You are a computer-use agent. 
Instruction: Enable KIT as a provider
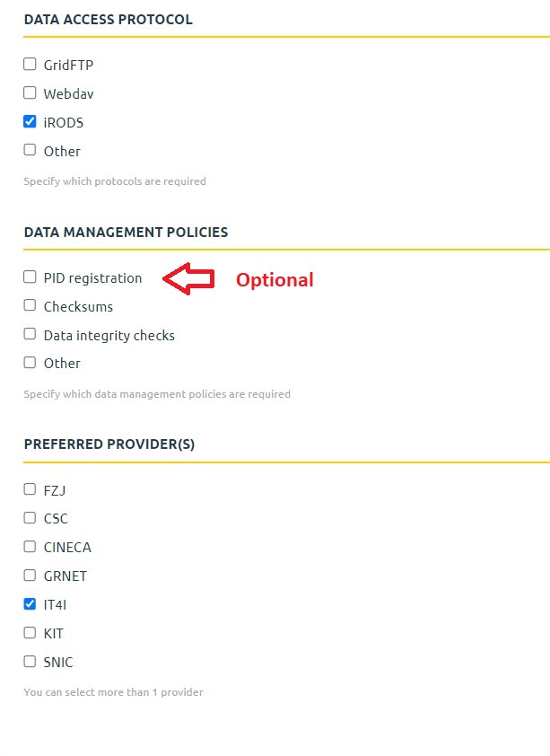pyautogui.click(x=30, y=633)
